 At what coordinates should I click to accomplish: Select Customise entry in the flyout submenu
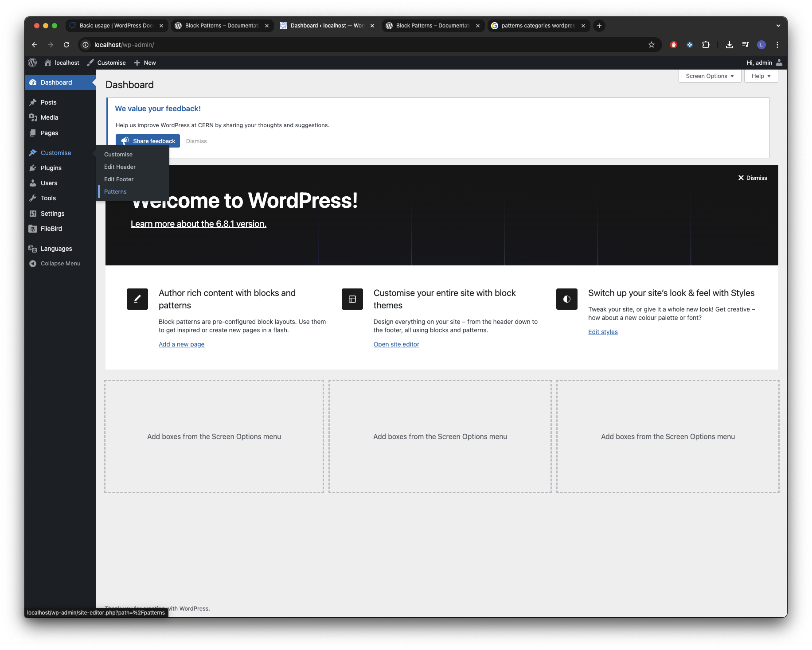[118, 154]
